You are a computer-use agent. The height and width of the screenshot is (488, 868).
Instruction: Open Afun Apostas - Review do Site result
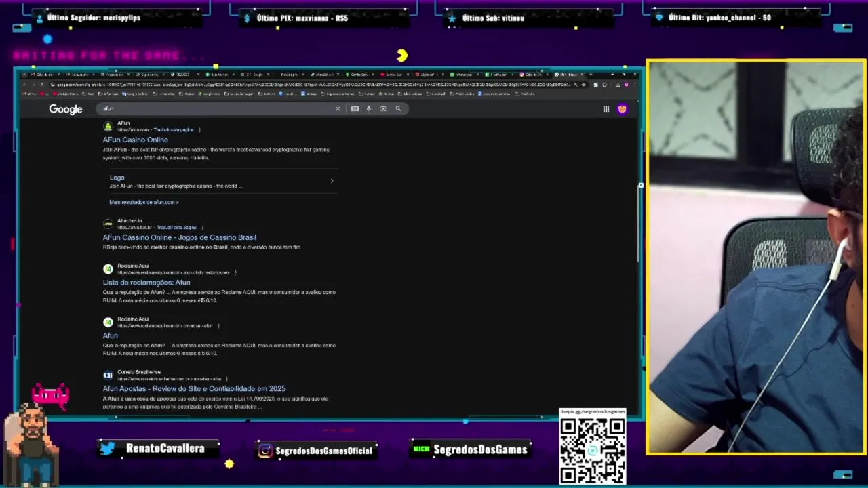pos(194,388)
